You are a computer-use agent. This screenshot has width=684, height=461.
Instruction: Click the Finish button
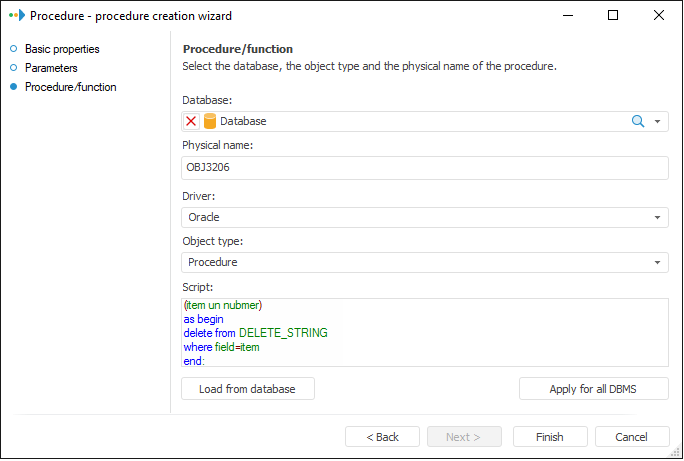coord(550,437)
